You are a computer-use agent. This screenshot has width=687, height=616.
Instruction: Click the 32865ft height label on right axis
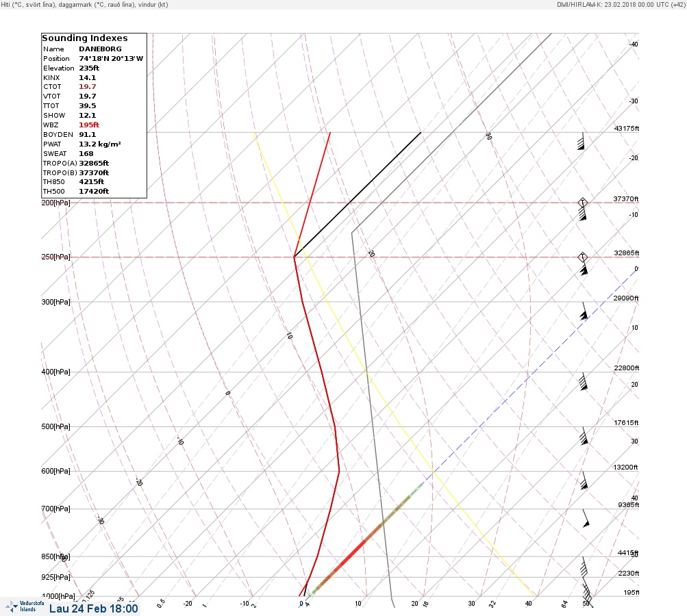coord(627,253)
